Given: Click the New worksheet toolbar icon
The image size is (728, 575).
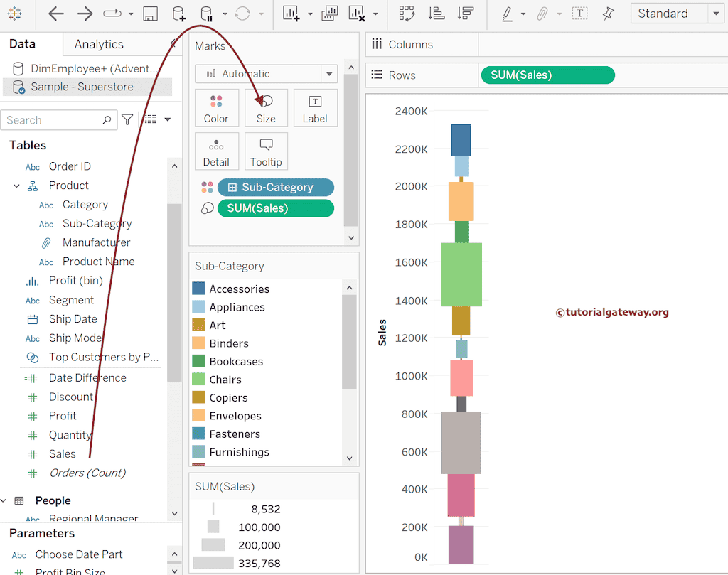Looking at the screenshot, I should pos(290,14).
